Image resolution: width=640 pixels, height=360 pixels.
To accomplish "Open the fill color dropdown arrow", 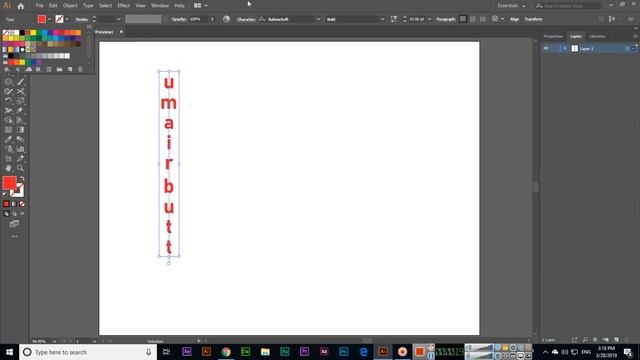I will (49, 19).
